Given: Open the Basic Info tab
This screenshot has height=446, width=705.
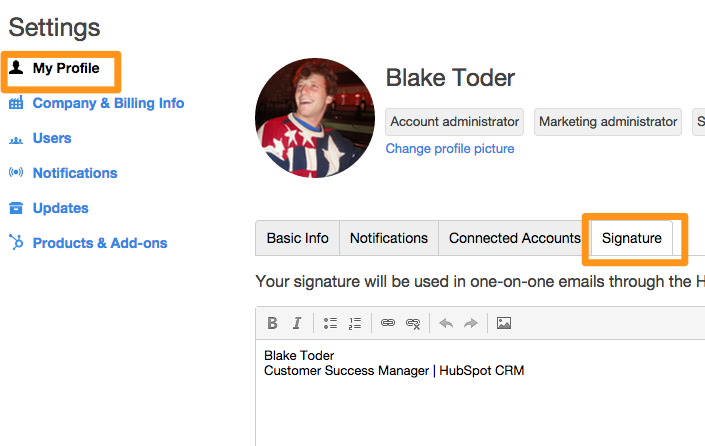Looking at the screenshot, I should click(297, 238).
